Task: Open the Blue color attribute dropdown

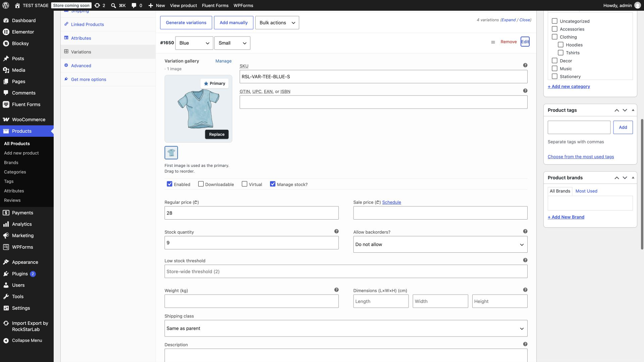Action: [x=194, y=43]
